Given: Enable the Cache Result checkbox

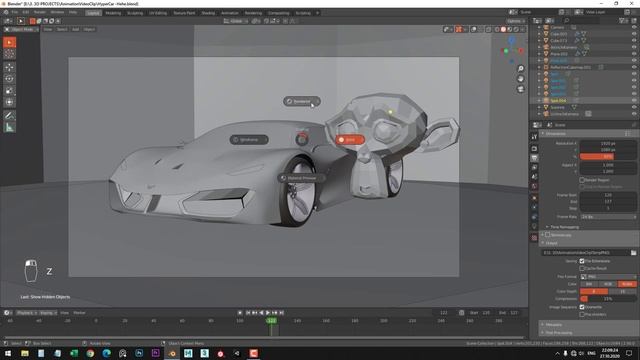Looking at the screenshot, I should (582, 269).
